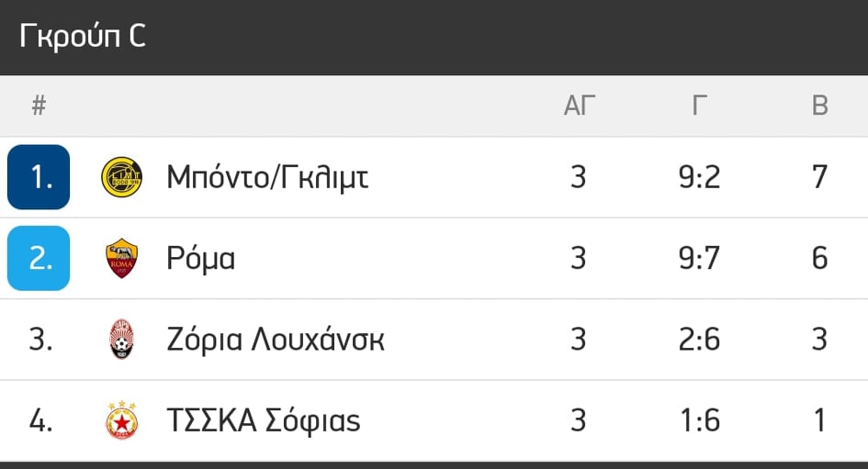
Task: Click the CSKA Sofia club crest
Action: coord(122,420)
